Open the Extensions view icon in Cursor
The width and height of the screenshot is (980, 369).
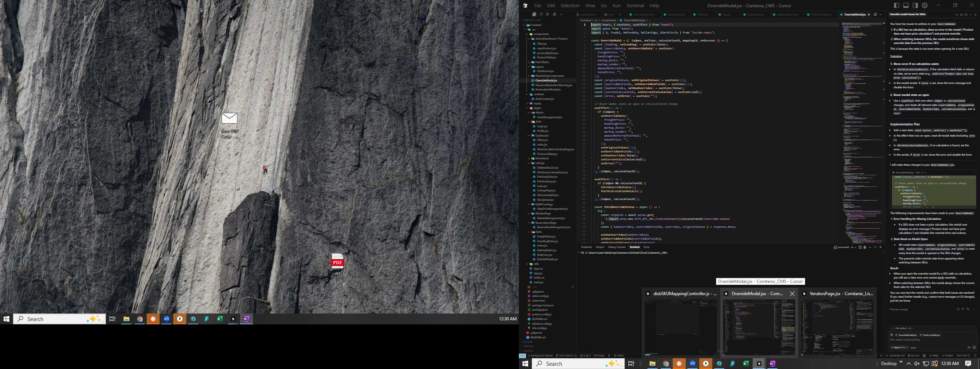point(555,14)
